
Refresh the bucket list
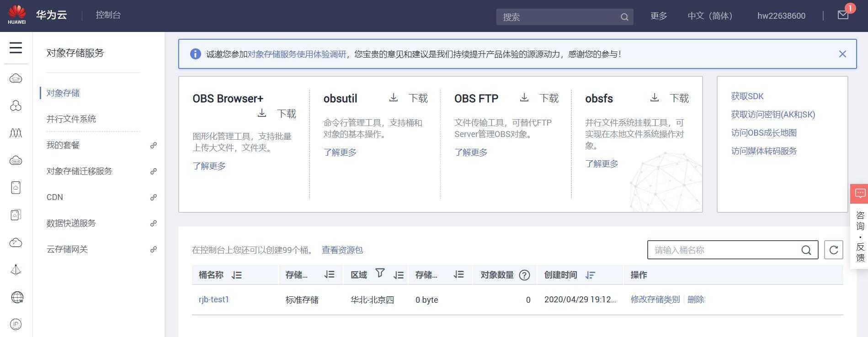pos(834,250)
